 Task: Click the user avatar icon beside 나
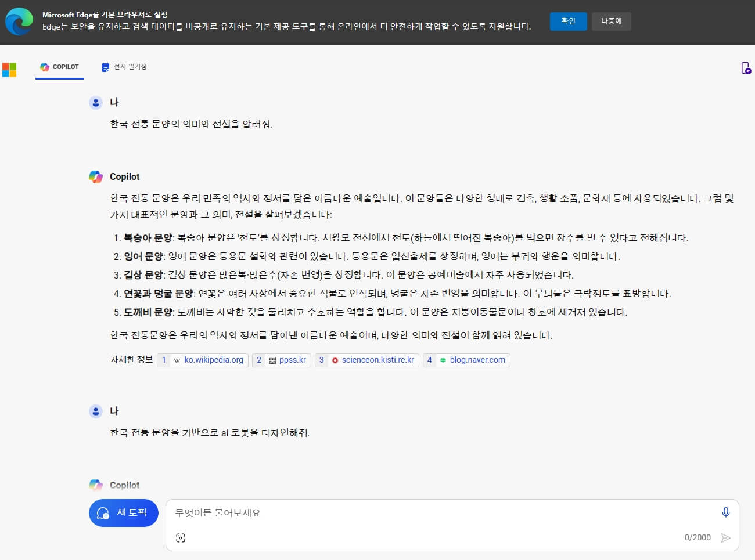95,102
